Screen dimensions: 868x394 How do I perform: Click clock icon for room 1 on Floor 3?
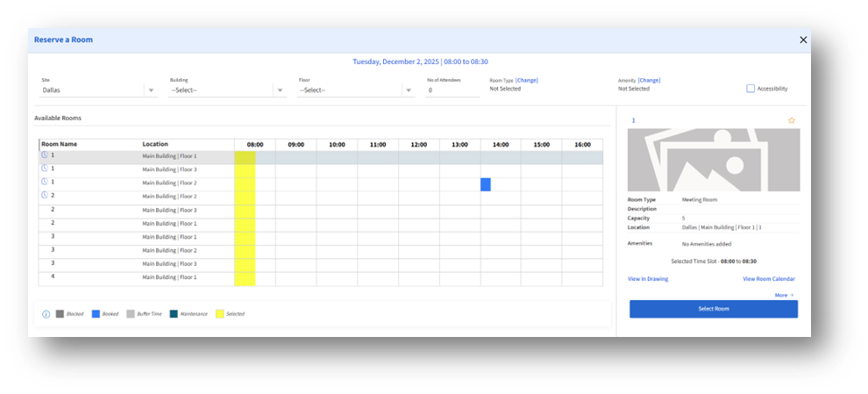tap(45, 168)
